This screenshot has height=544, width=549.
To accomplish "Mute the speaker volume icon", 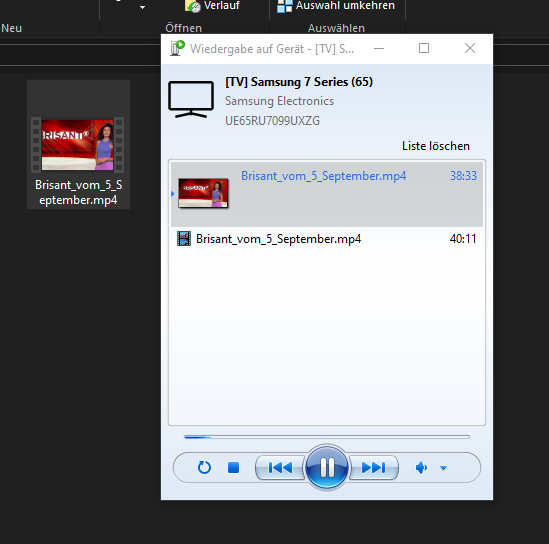I will pyautogui.click(x=421, y=467).
